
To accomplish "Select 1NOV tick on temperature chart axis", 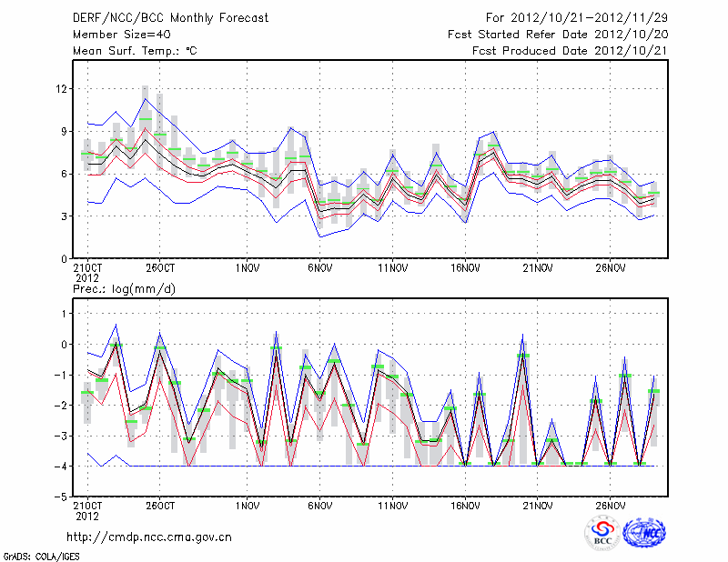I will click(x=248, y=268).
